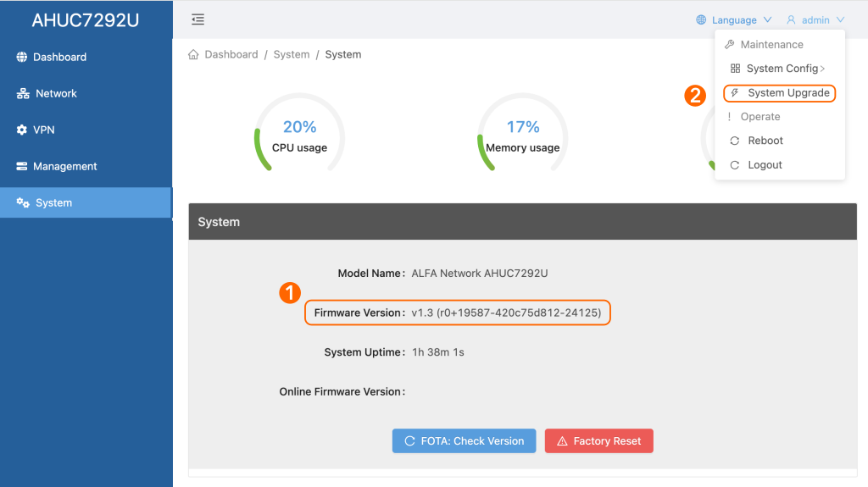Click the exclamation icon beside Operate
The width and height of the screenshot is (868, 487).
(x=729, y=117)
